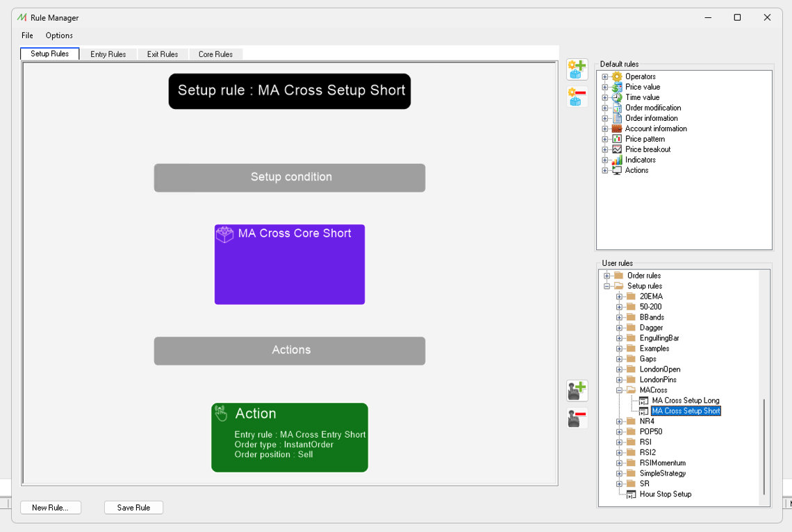Screen dimensions: 792x532
Task: Select MA Cross Setup Long rule
Action: 685,401
